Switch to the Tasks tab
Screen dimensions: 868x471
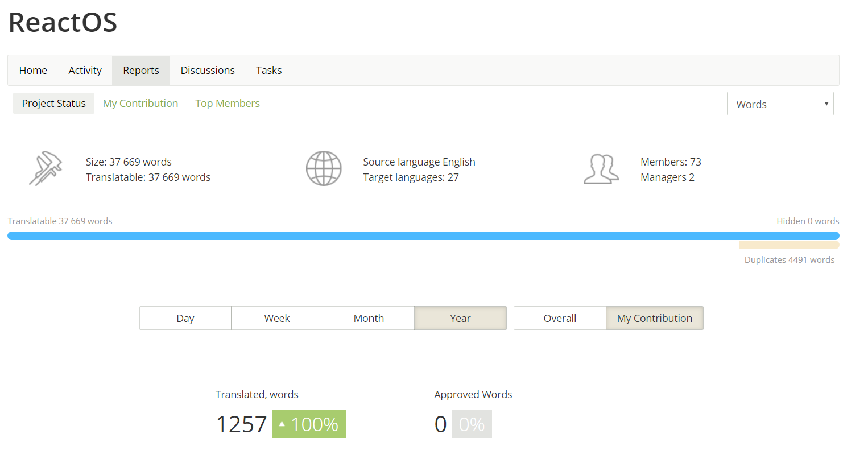click(x=268, y=71)
